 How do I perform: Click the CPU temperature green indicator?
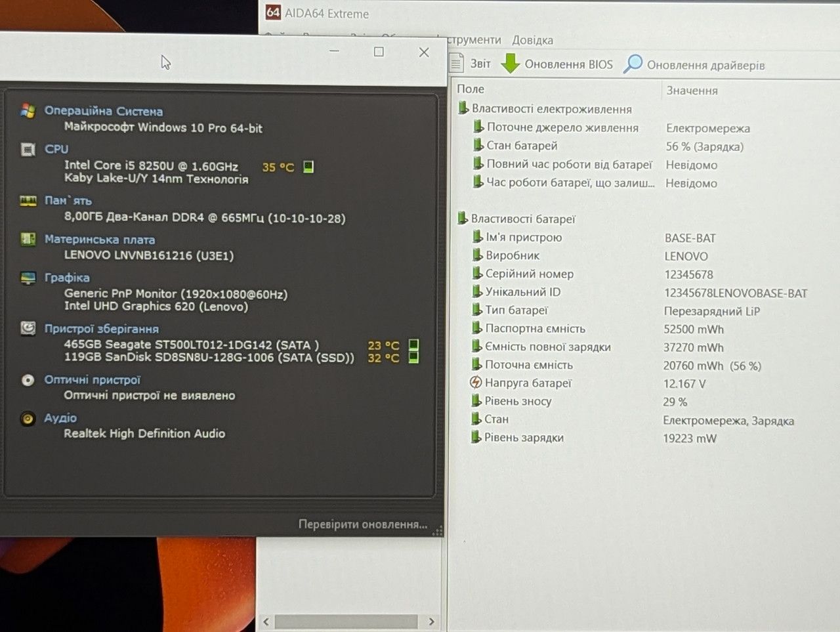click(308, 167)
